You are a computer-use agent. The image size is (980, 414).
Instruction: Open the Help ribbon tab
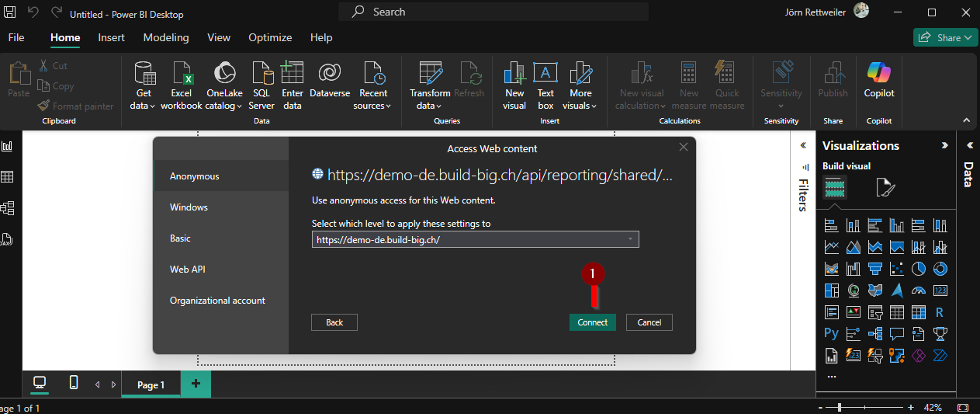pyautogui.click(x=321, y=37)
